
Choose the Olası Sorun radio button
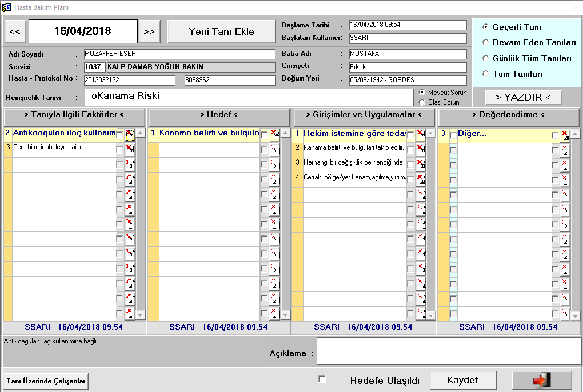422,102
